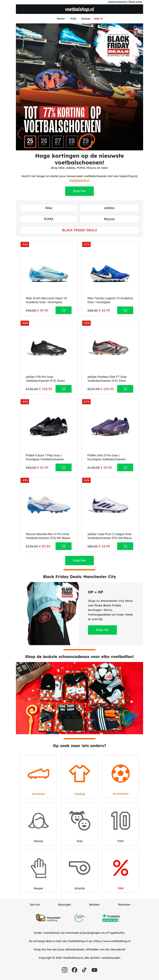Follow the Voetbalshop.nl text link
This screenshot has width=159, height=980.
pyautogui.click(x=79, y=180)
